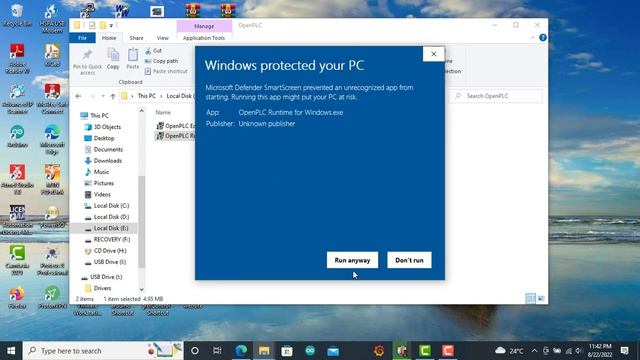Click Don't run button
Image resolution: width=640 pixels, height=360 pixels.
coord(409,260)
